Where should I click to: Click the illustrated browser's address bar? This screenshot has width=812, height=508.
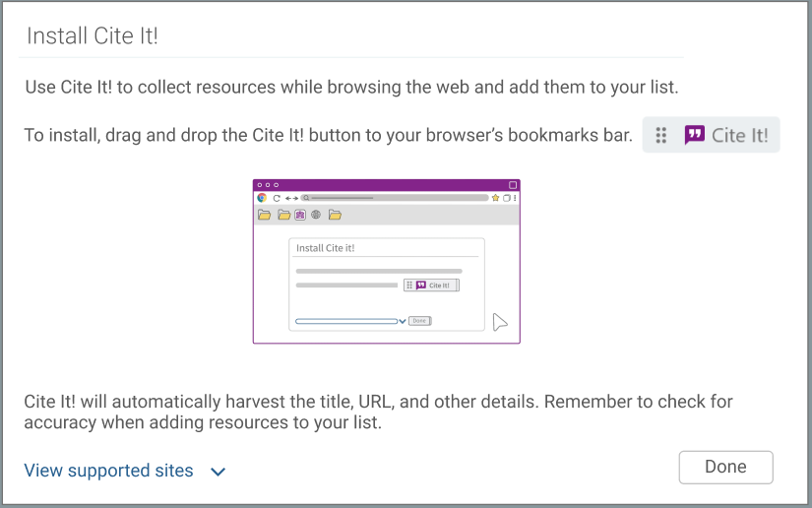click(x=394, y=198)
